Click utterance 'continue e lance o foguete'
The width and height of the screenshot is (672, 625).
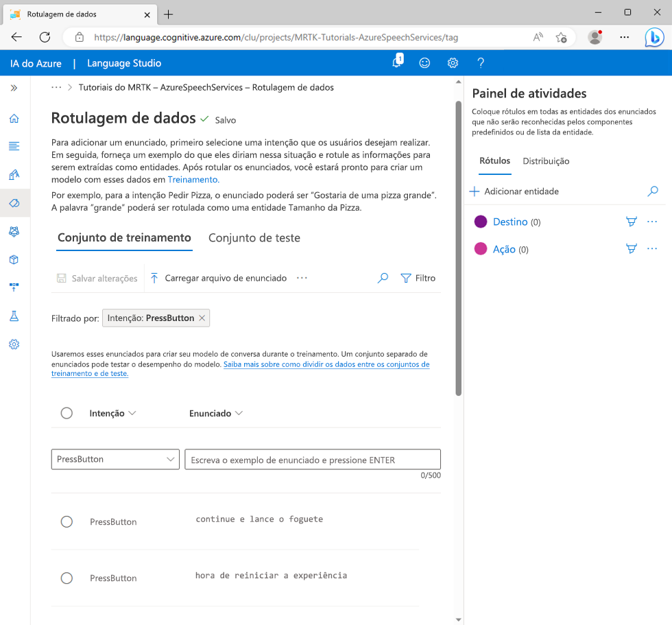(259, 519)
